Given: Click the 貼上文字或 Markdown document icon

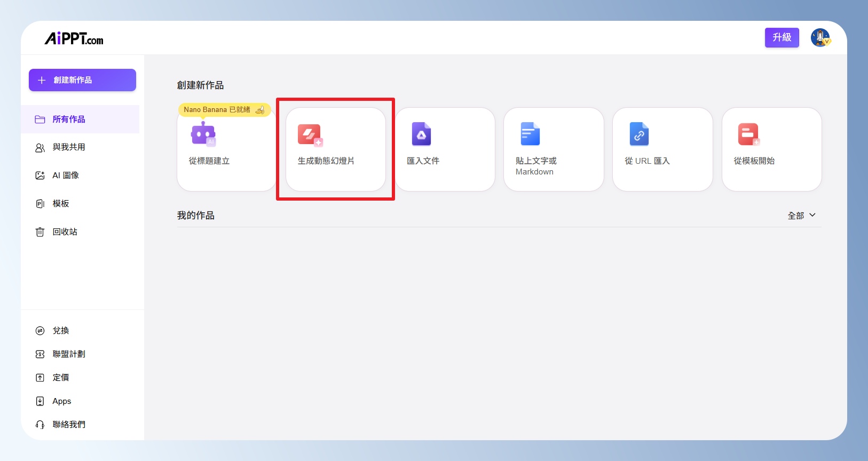Looking at the screenshot, I should [x=530, y=134].
